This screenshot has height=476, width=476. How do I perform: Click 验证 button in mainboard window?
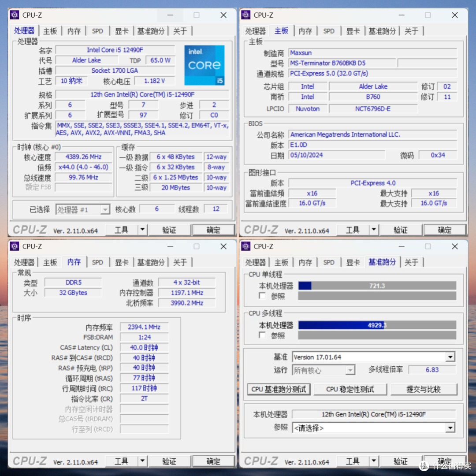pos(401,230)
